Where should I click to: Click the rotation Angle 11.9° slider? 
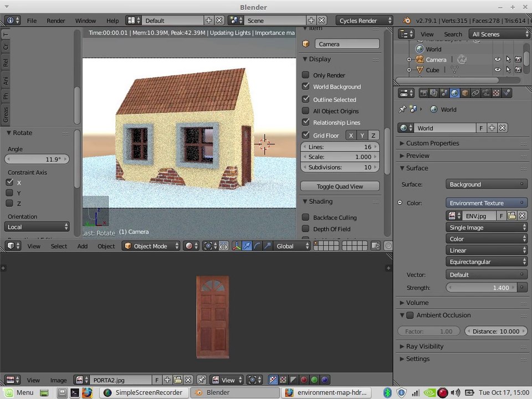coord(37,159)
